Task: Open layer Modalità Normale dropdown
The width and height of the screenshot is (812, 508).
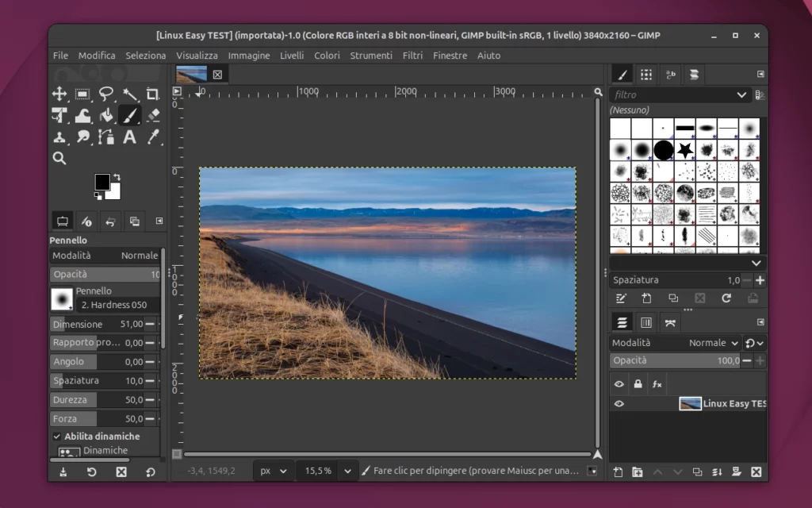Action: coord(676,343)
